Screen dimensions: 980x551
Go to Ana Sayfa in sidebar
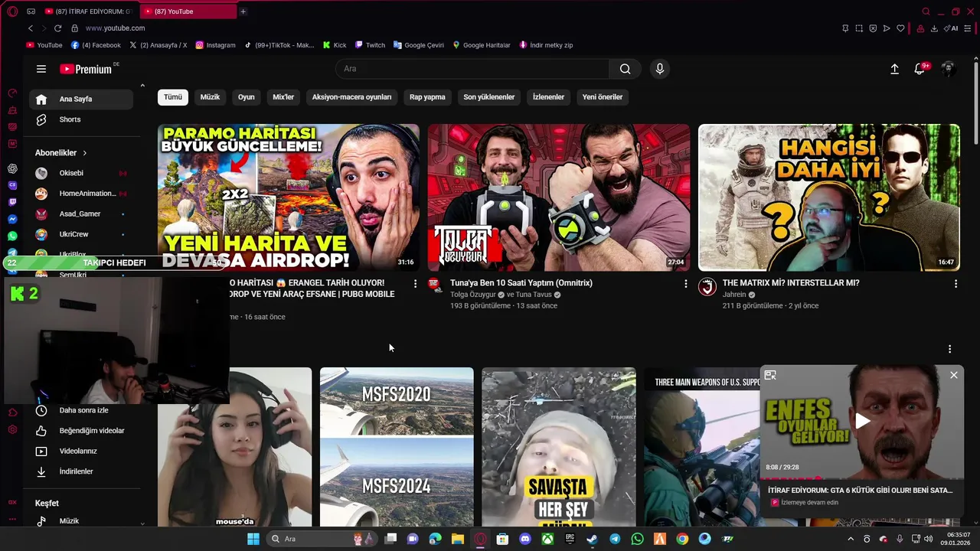click(x=81, y=99)
